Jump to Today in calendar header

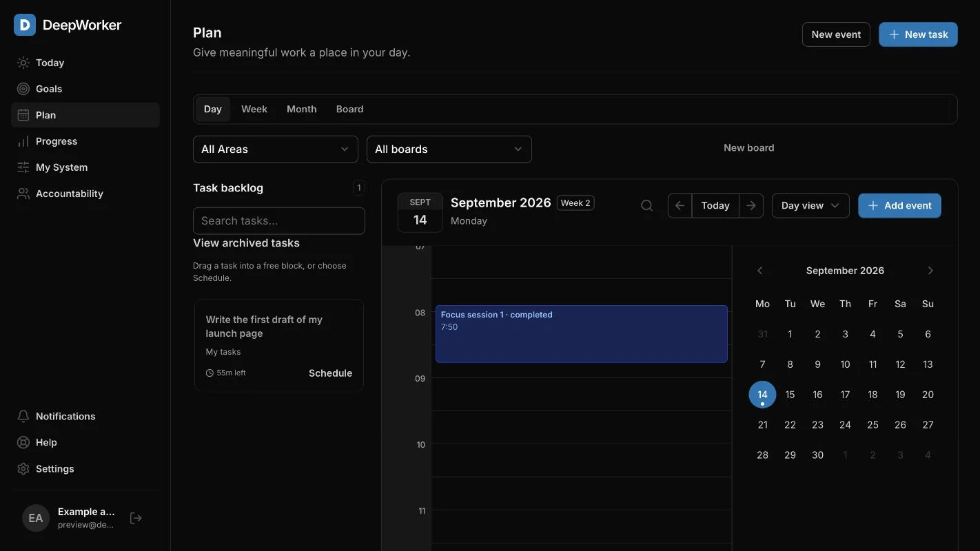click(x=715, y=205)
